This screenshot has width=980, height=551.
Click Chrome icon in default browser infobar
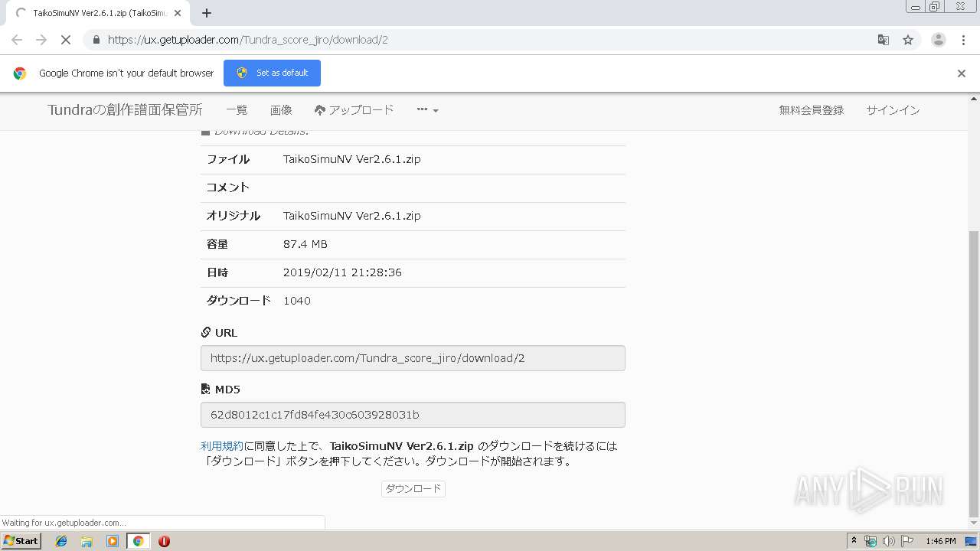point(20,73)
